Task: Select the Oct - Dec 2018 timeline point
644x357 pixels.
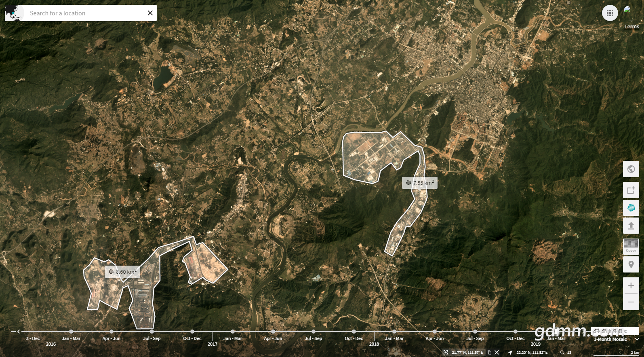Action: tap(516, 332)
